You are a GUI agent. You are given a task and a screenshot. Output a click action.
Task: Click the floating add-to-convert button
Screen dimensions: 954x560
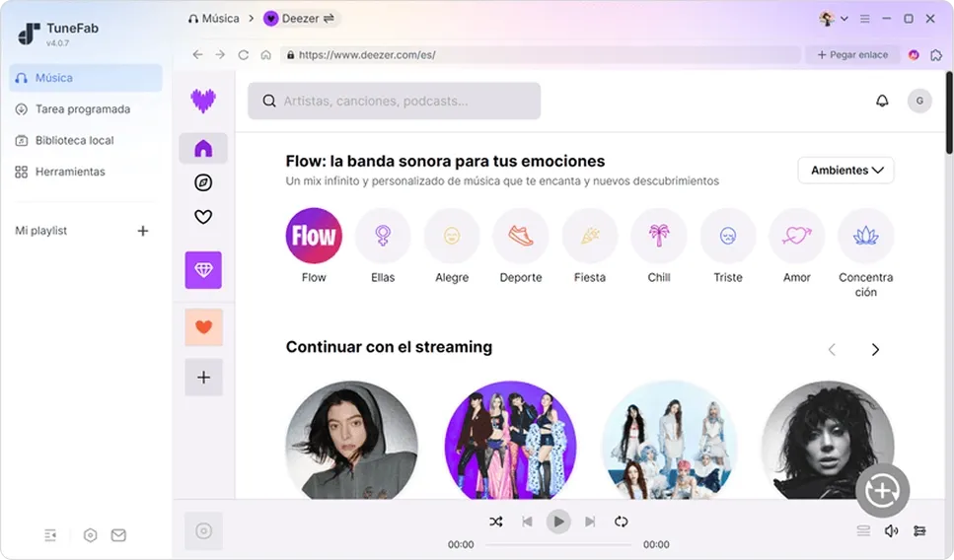click(882, 490)
